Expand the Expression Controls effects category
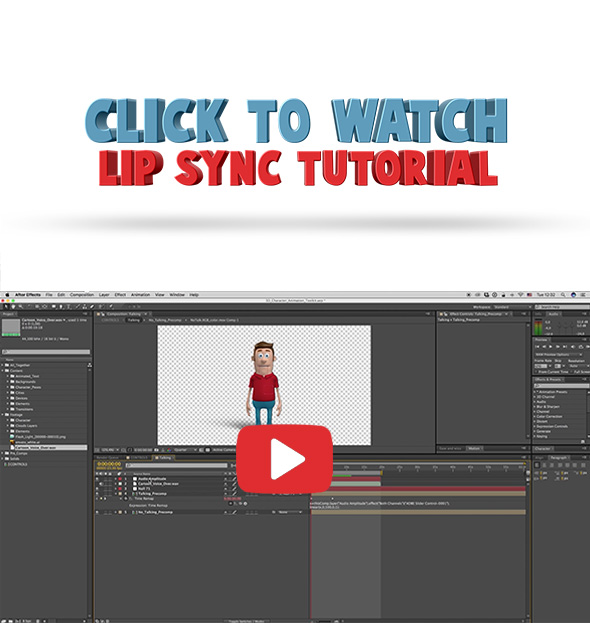Screen dimensions: 590x623 tap(534, 426)
